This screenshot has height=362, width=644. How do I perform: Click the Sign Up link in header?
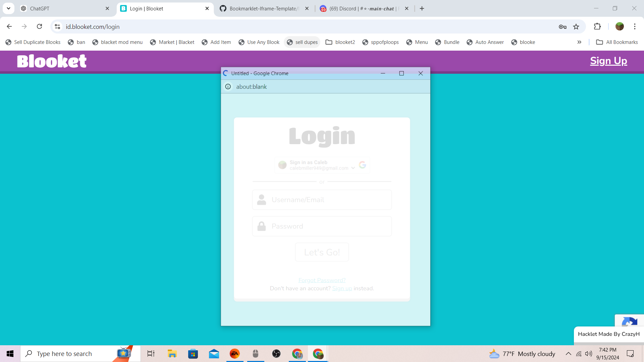608,61
